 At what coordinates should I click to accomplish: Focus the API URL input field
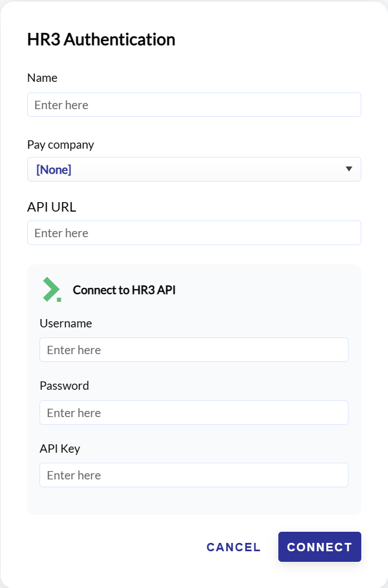tap(194, 233)
